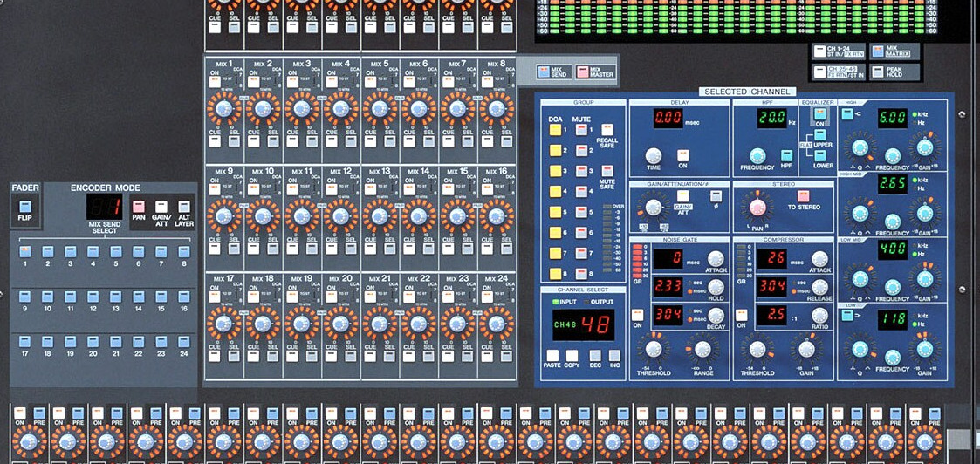Switch the NOISE GATE ON button
Image resolution: width=980 pixels, height=464 pixels.
(637, 316)
